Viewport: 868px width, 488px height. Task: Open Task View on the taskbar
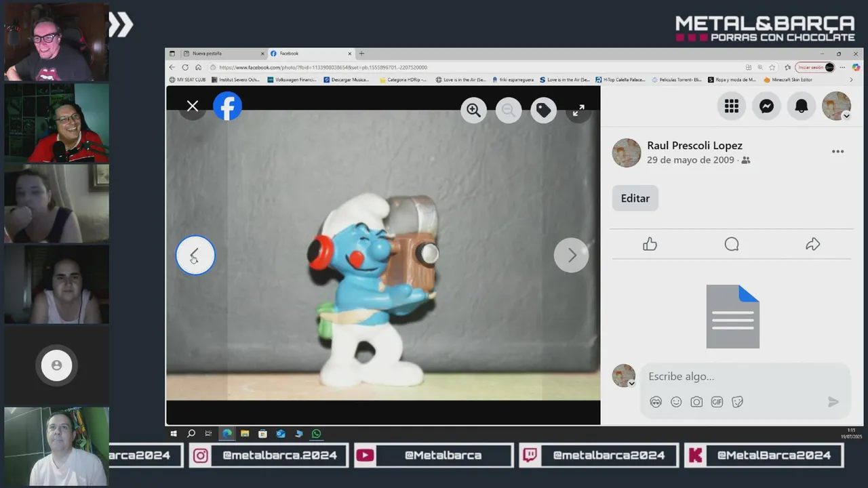coord(208,434)
